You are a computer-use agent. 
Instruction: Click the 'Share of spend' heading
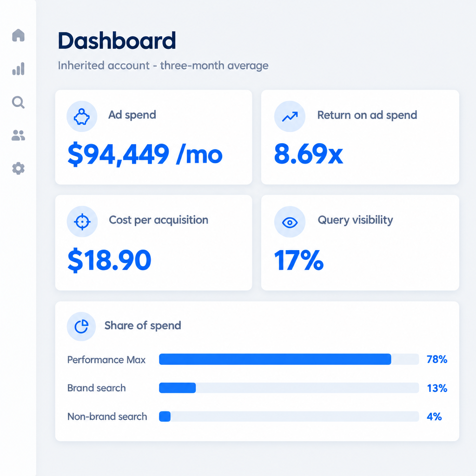pos(143,325)
